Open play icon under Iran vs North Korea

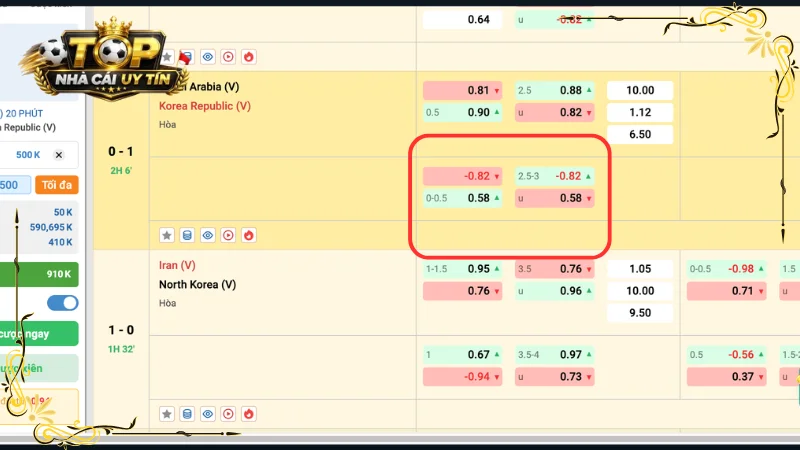[x=228, y=414]
